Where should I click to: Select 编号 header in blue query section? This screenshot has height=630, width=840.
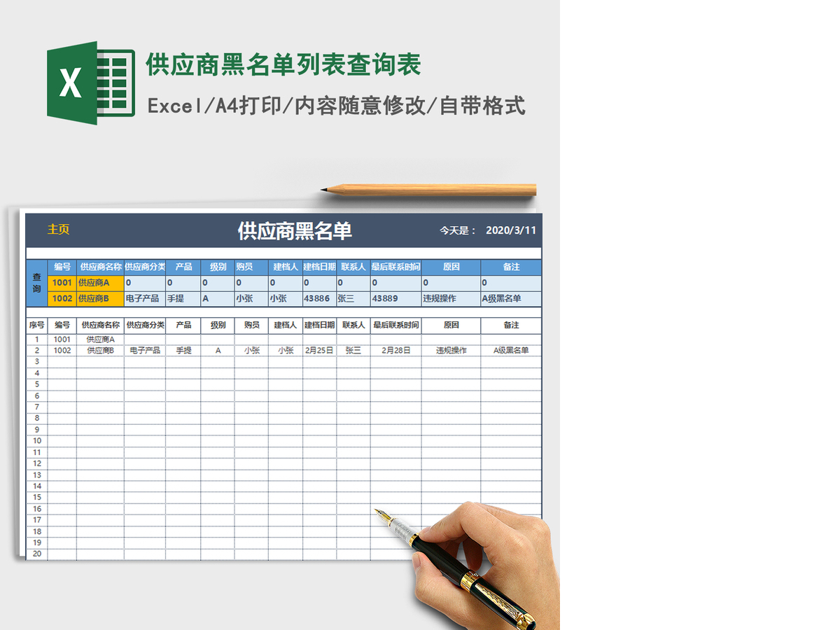pos(62,267)
